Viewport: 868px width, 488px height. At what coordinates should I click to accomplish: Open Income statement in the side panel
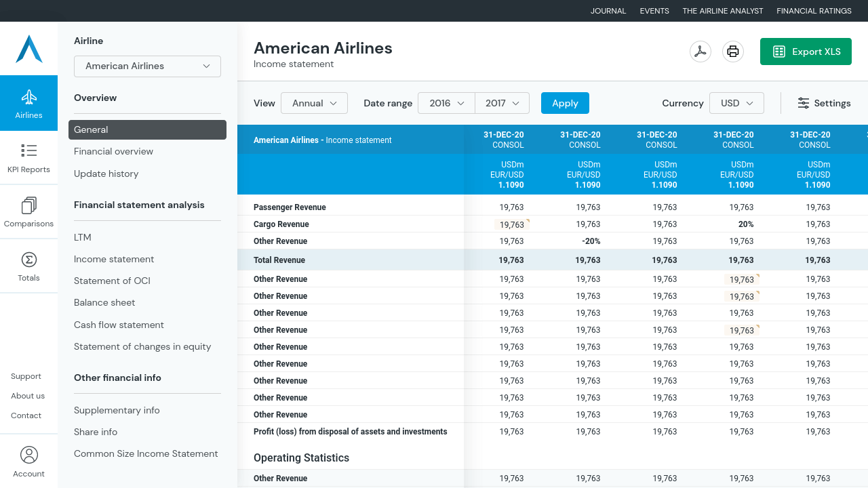[114, 259]
